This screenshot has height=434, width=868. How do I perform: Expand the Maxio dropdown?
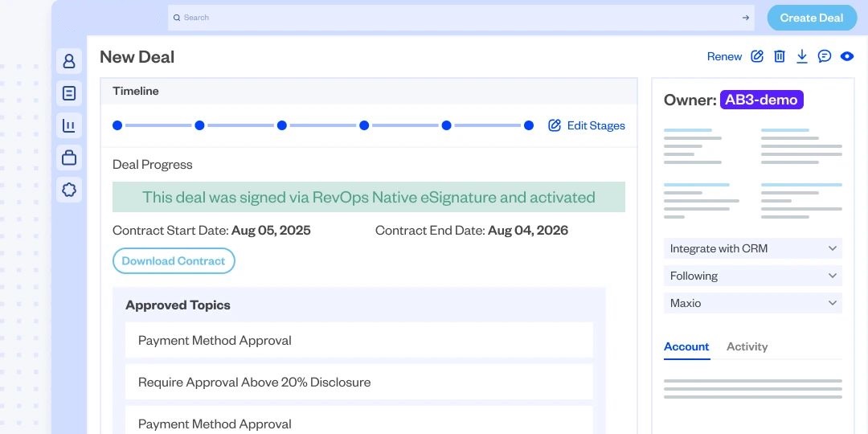(753, 303)
